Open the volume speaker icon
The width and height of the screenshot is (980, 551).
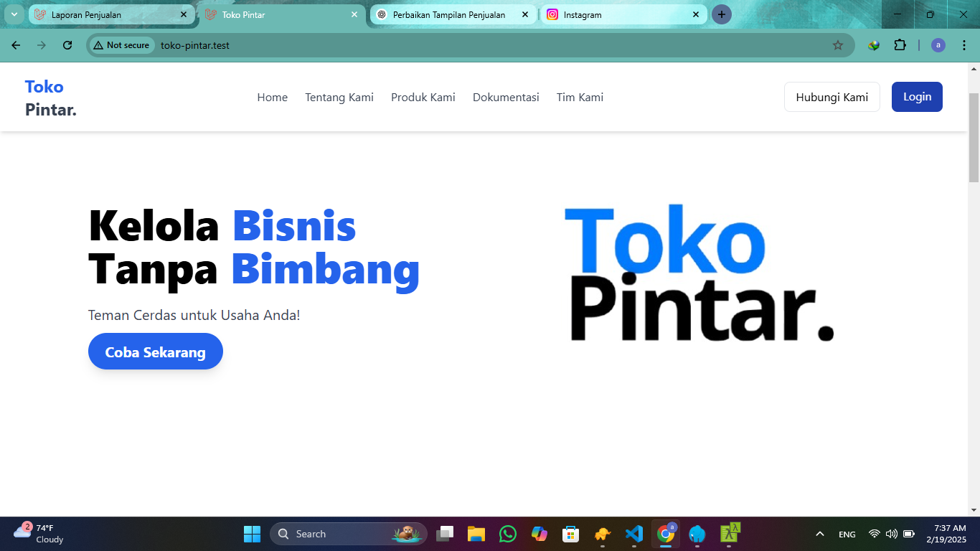coord(892,534)
